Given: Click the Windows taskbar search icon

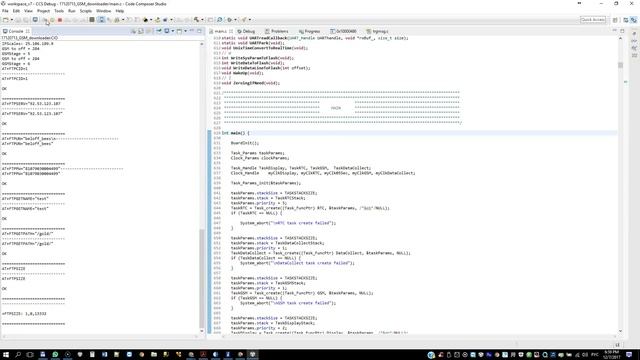Looking at the screenshot, I should tap(18, 355).
